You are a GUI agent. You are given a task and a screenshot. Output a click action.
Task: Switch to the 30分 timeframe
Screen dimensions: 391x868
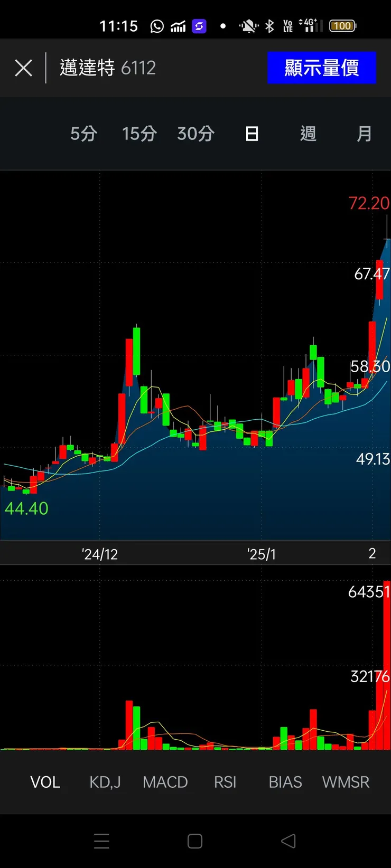coord(196,134)
